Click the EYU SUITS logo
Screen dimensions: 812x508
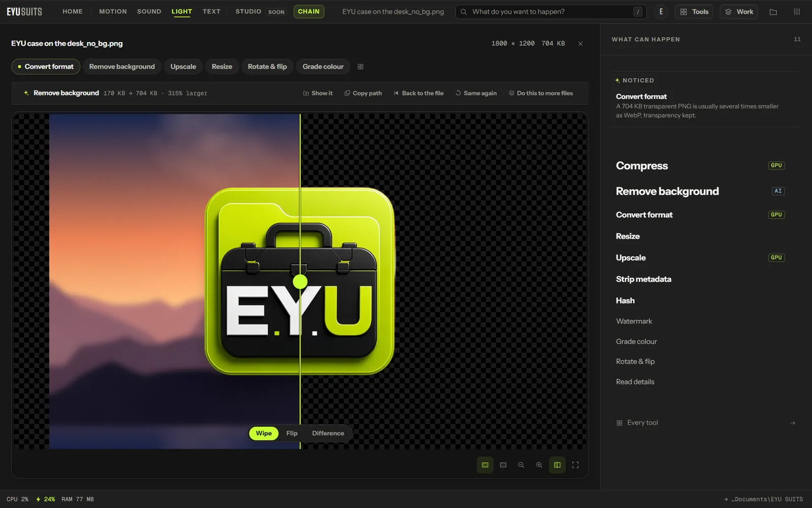pyautogui.click(x=24, y=12)
